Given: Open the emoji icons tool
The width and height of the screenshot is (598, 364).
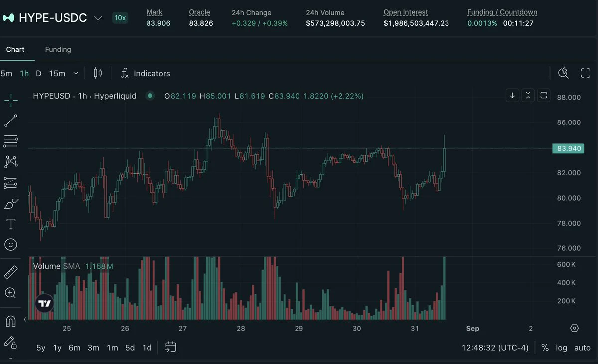Looking at the screenshot, I should click(x=11, y=244).
